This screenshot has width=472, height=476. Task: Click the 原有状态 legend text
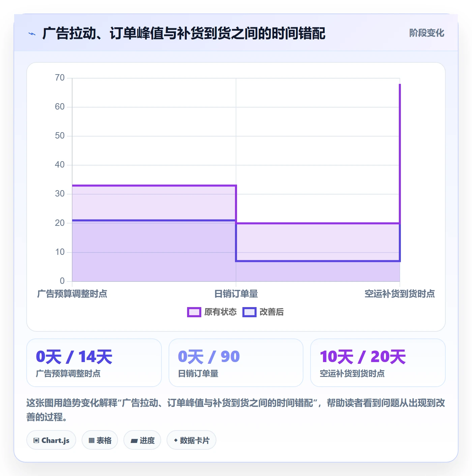coord(220,312)
